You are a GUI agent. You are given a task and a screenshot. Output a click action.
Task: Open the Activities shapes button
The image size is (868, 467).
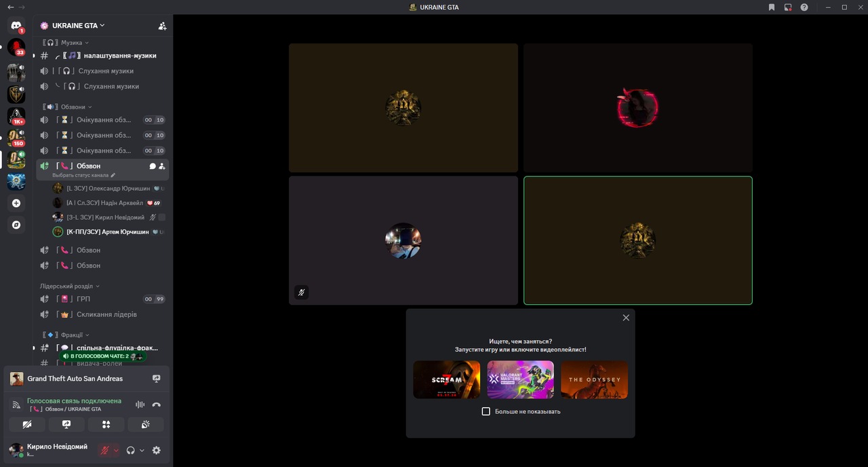click(106, 424)
